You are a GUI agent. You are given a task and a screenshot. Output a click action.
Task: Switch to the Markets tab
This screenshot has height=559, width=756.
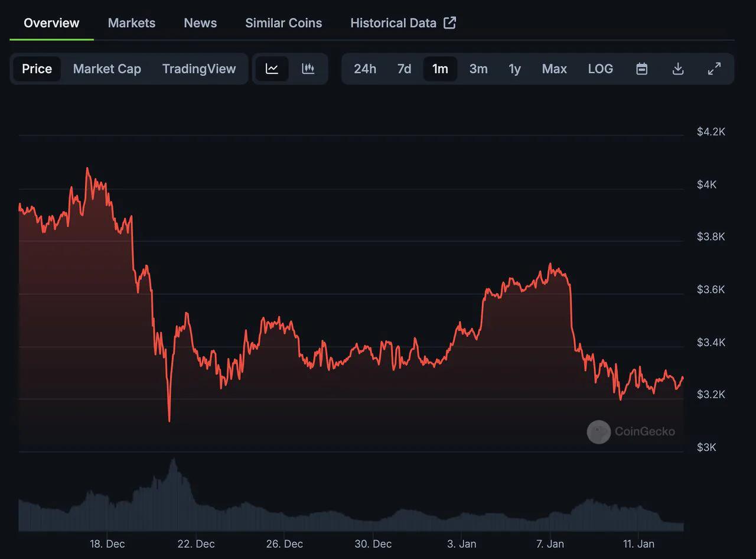[132, 23]
